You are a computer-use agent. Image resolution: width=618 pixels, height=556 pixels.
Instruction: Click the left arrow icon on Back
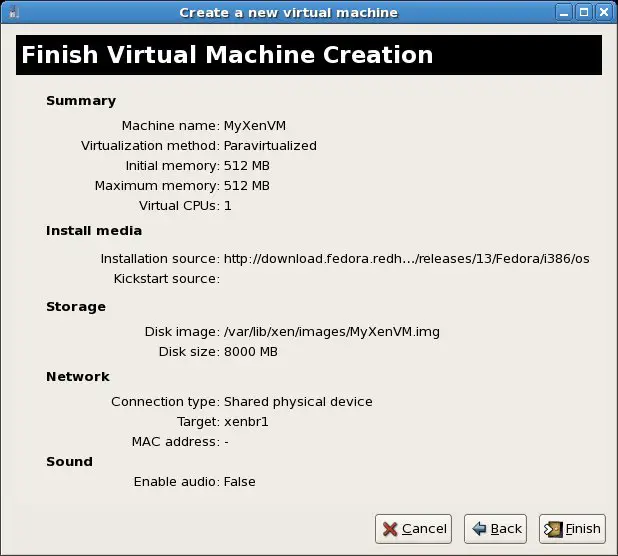tap(479, 529)
